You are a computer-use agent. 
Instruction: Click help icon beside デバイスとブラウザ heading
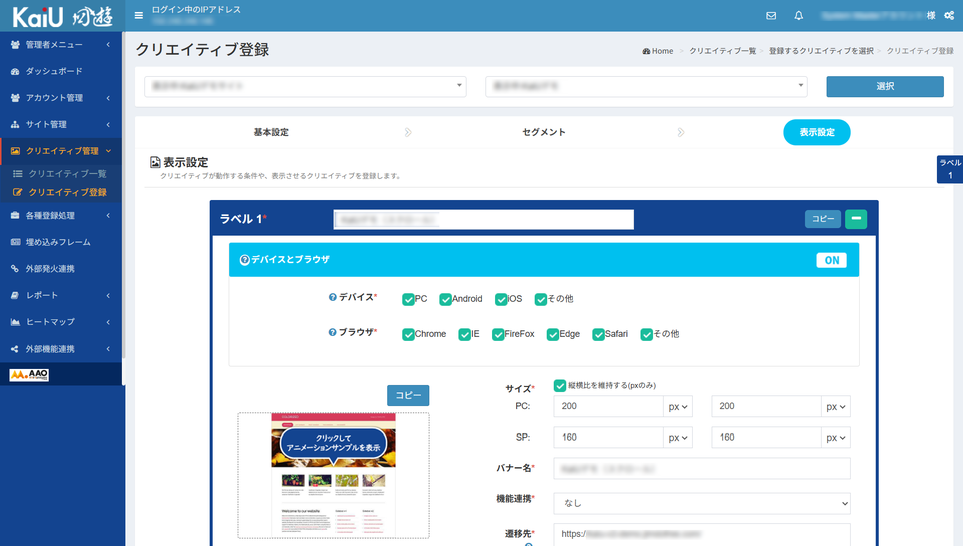244,260
